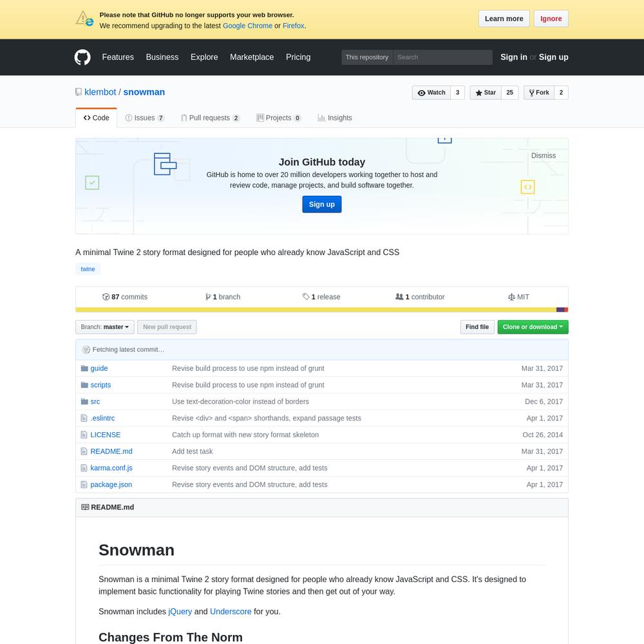The height and width of the screenshot is (644, 644).
Task: Click the commits history icon
Action: point(106,297)
